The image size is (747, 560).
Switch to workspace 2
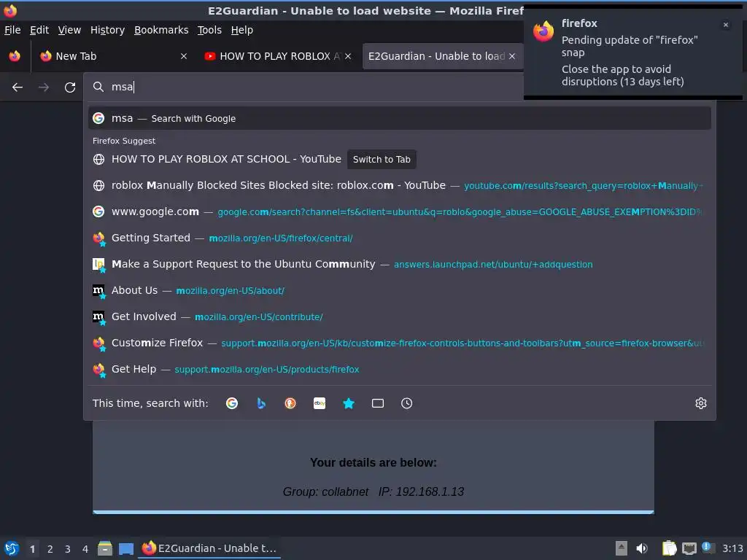click(50, 549)
